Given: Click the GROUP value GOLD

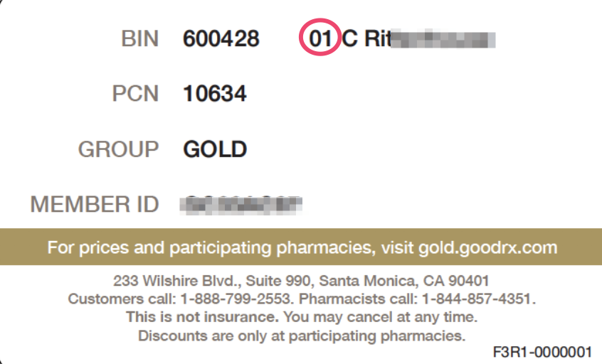Looking at the screenshot, I should point(215,149).
